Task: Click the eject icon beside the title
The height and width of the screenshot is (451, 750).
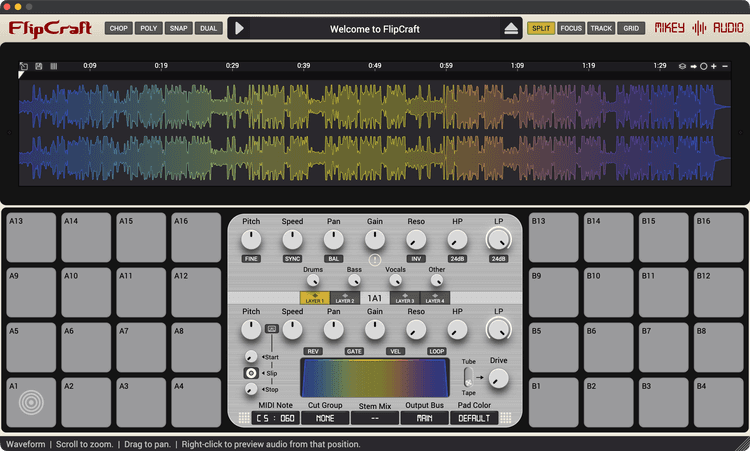Action: click(511, 29)
